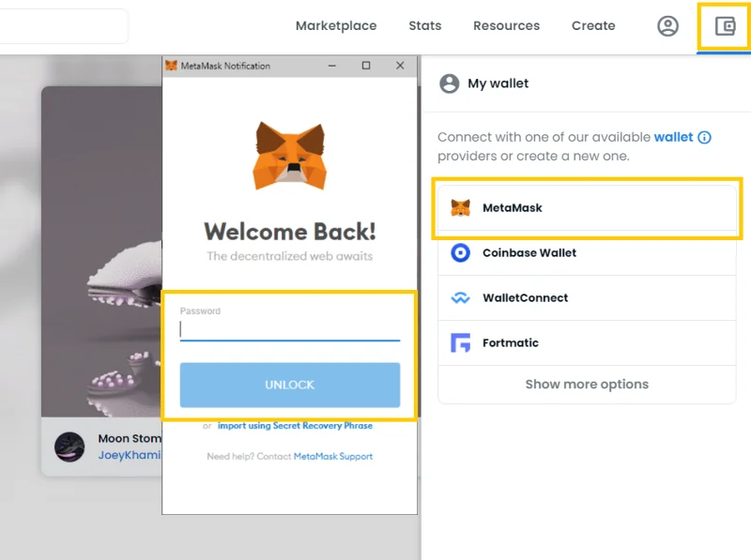Open the account profile icon
Viewport: 751px width, 560px height.
point(667,26)
